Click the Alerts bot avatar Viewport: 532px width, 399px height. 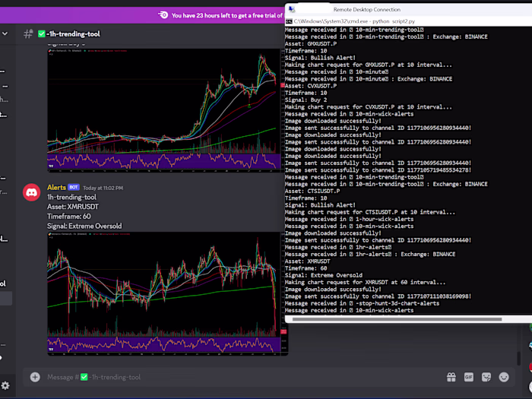click(x=32, y=192)
